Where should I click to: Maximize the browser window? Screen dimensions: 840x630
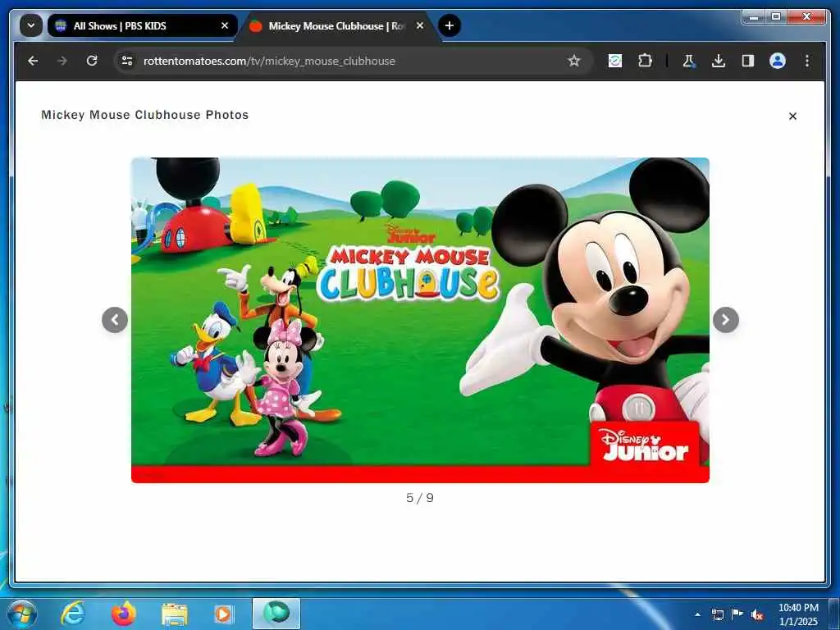pos(776,17)
